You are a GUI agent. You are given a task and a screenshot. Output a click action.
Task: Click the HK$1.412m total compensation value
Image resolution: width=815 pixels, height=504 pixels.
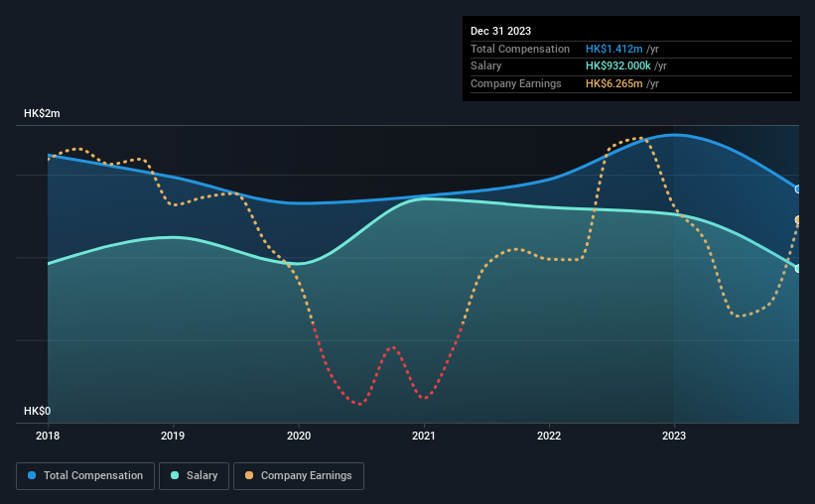tap(614, 49)
